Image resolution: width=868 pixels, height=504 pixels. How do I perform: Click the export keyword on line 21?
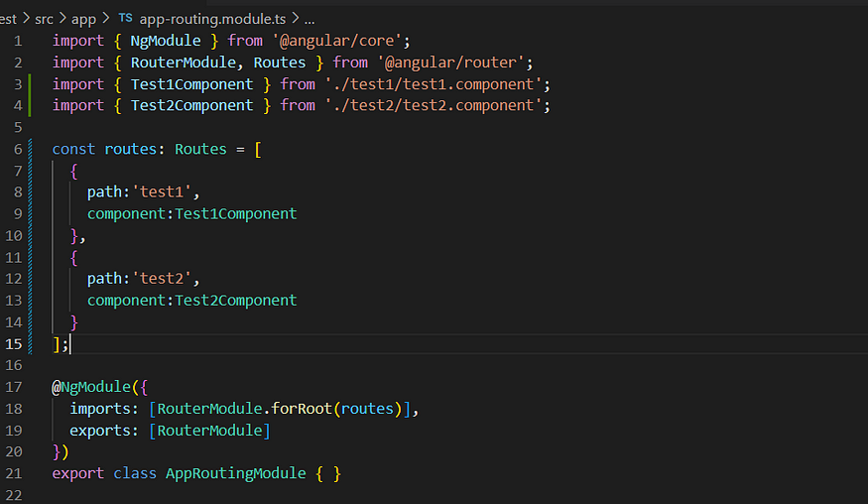[x=78, y=474]
